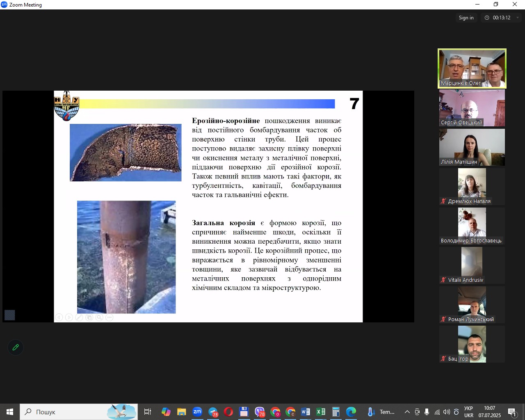Click the Пошук taskbar search box
Image resolution: width=525 pixels, height=420 pixels.
coord(79,412)
